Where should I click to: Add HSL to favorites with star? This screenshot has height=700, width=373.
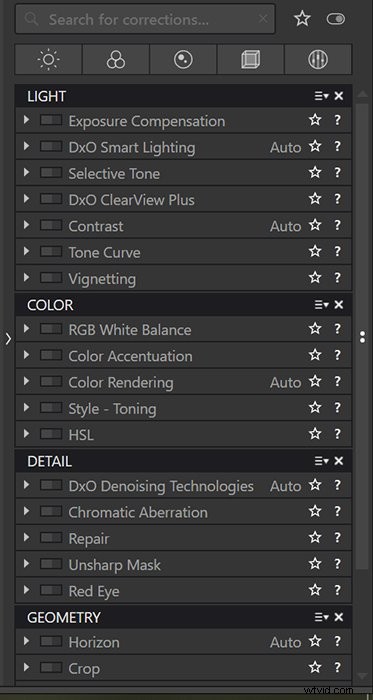point(315,433)
